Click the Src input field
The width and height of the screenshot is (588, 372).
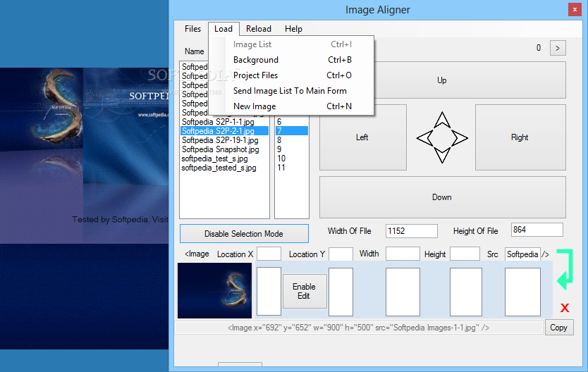click(x=522, y=254)
